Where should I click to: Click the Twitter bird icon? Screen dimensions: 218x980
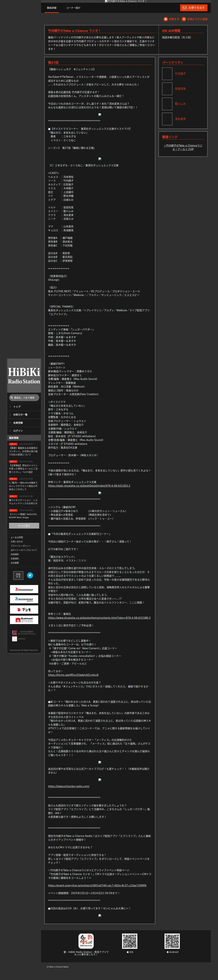point(30,576)
